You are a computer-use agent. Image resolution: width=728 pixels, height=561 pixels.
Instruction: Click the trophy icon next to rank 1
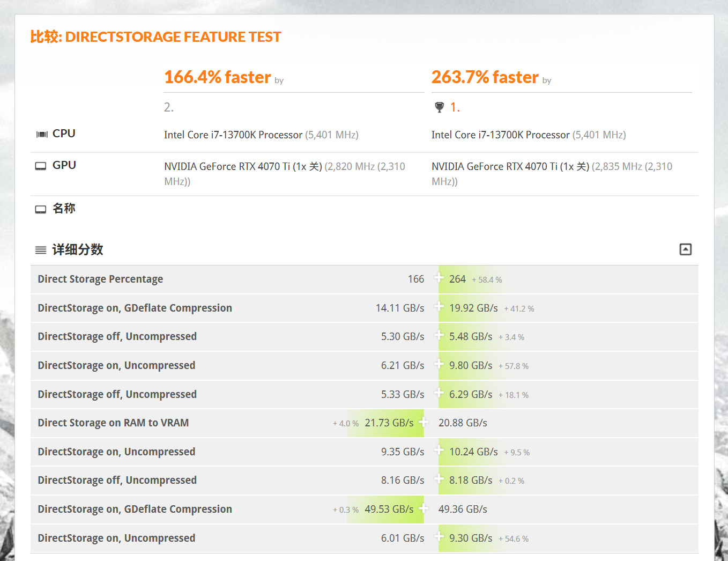click(440, 107)
